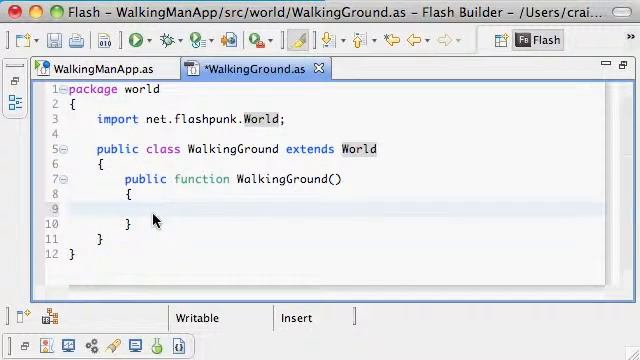Restore the minimized left view stack

[x=15, y=81]
